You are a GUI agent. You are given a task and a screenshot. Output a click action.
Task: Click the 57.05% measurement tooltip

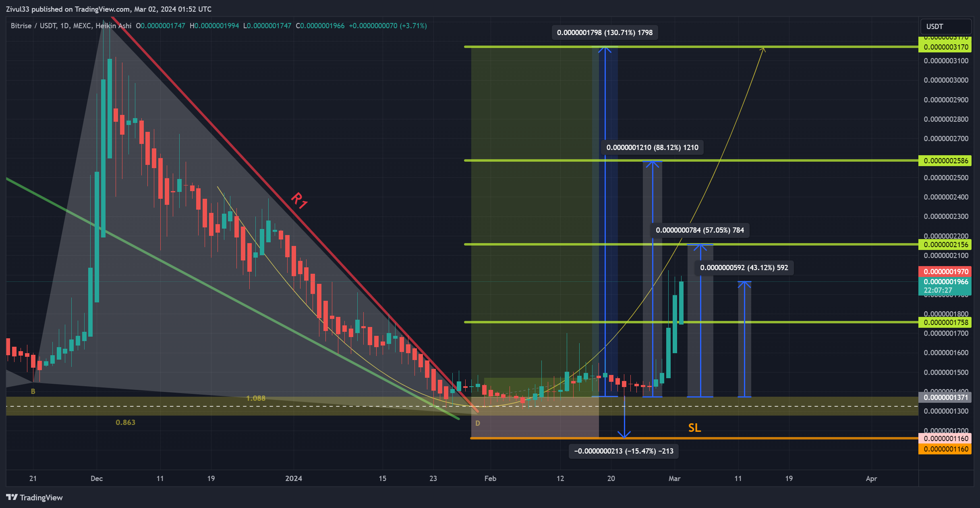pyautogui.click(x=700, y=230)
